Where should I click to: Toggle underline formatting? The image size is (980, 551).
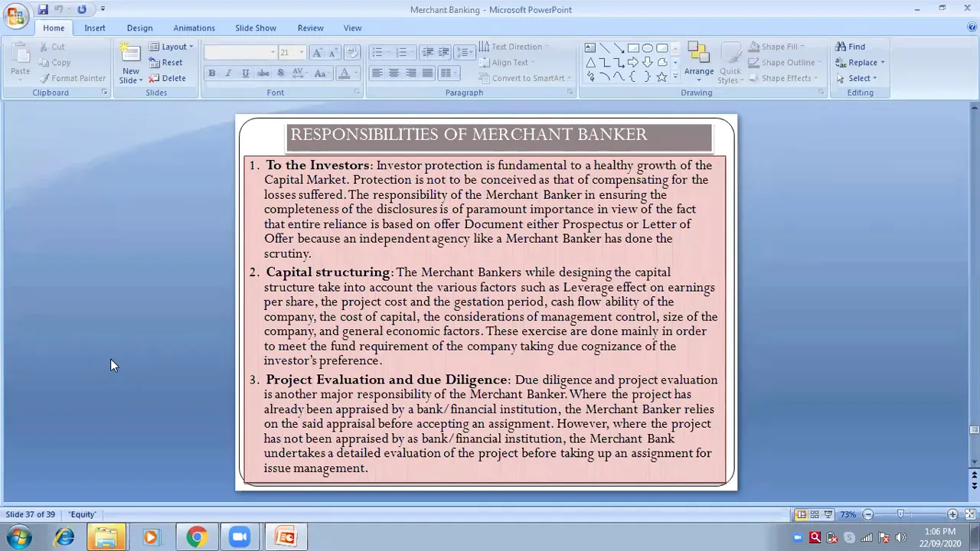point(245,73)
